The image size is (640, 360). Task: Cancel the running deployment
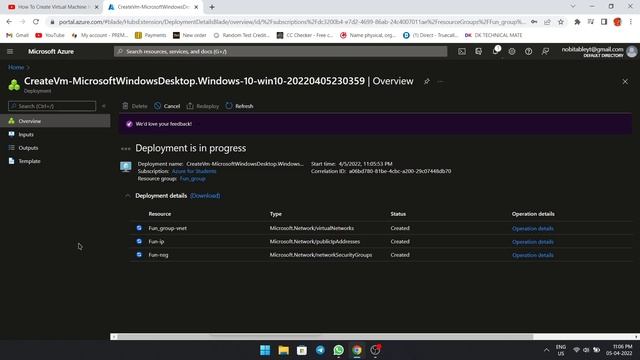coord(167,106)
